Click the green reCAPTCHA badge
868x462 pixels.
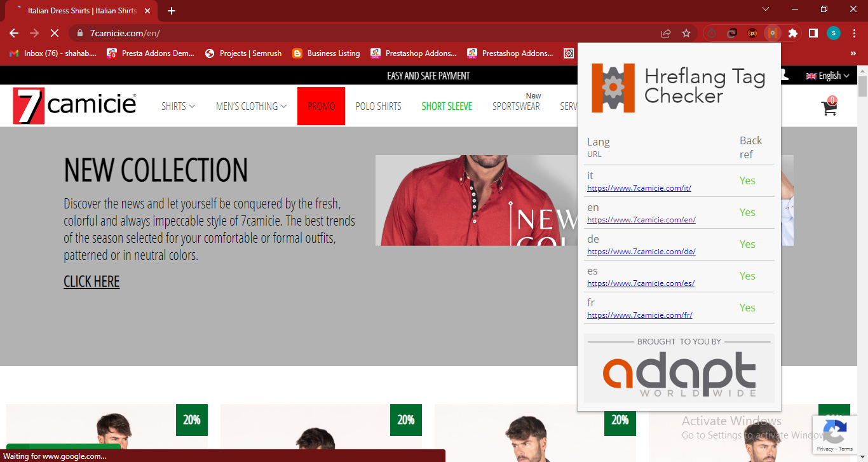(834, 435)
